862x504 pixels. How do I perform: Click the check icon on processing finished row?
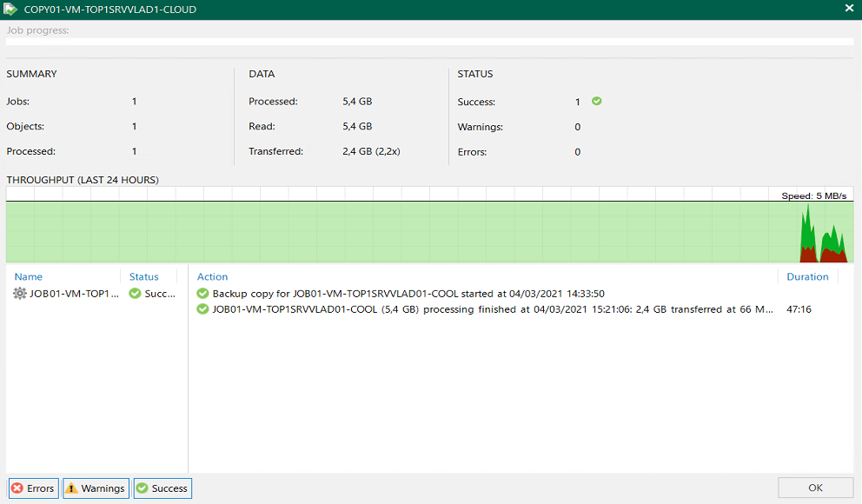[x=202, y=309]
